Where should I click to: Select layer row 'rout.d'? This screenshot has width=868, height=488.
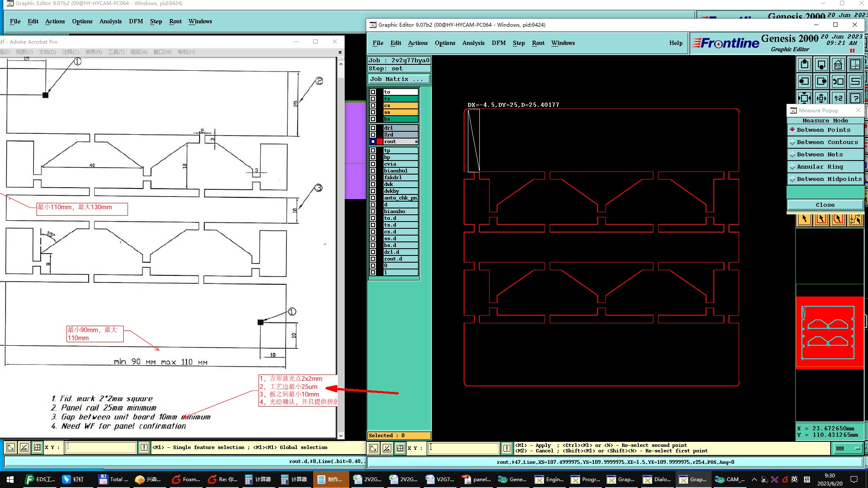tap(400, 259)
